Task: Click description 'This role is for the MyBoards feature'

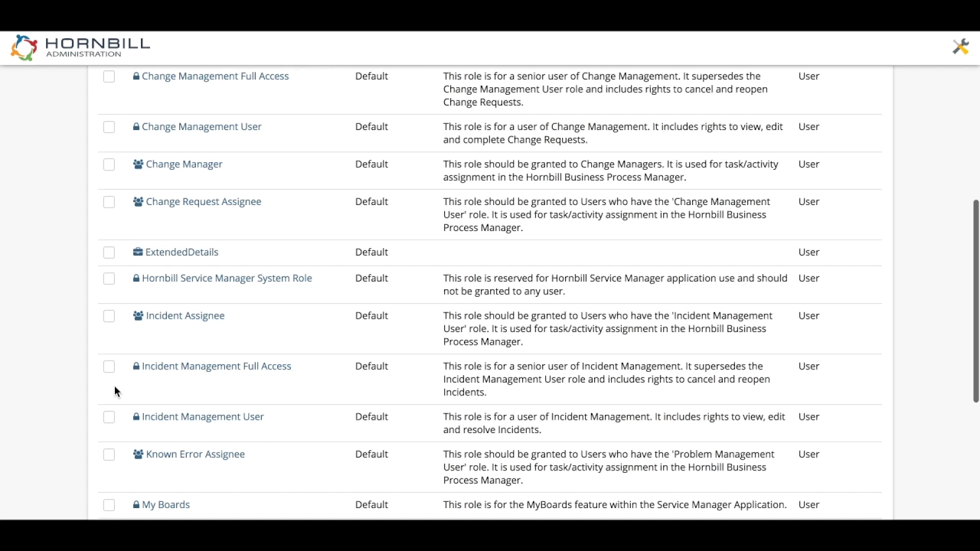Action: pyautogui.click(x=615, y=505)
